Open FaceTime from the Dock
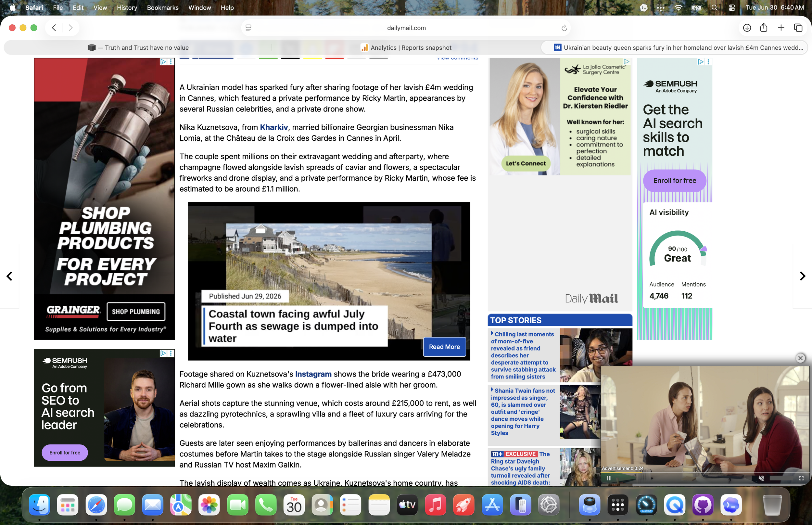Screen dimensions: 812x525 237,505
